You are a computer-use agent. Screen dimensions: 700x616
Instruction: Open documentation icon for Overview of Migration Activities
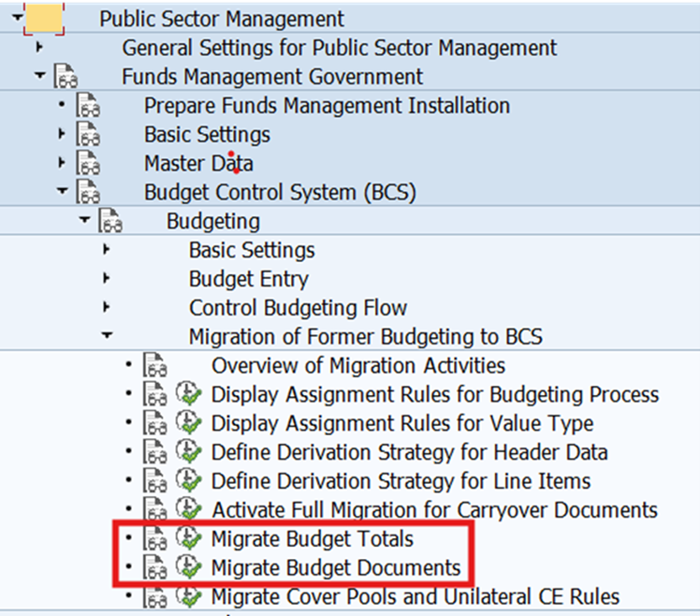(x=153, y=366)
